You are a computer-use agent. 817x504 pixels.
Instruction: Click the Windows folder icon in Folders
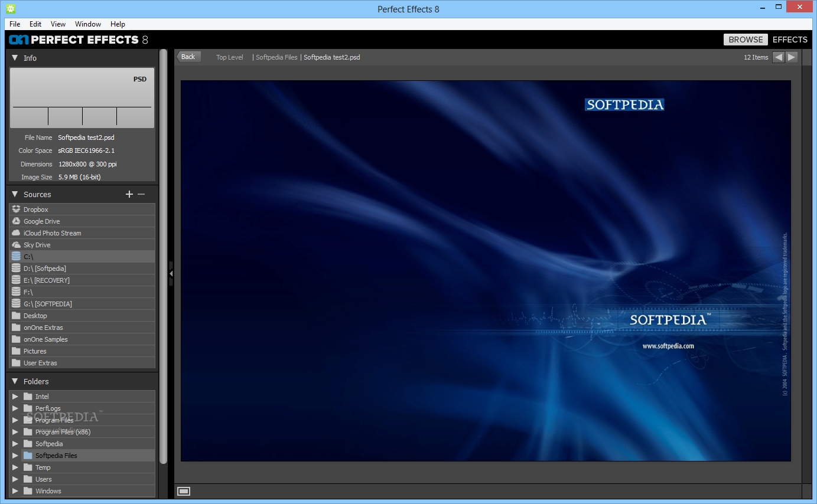pos(28,491)
